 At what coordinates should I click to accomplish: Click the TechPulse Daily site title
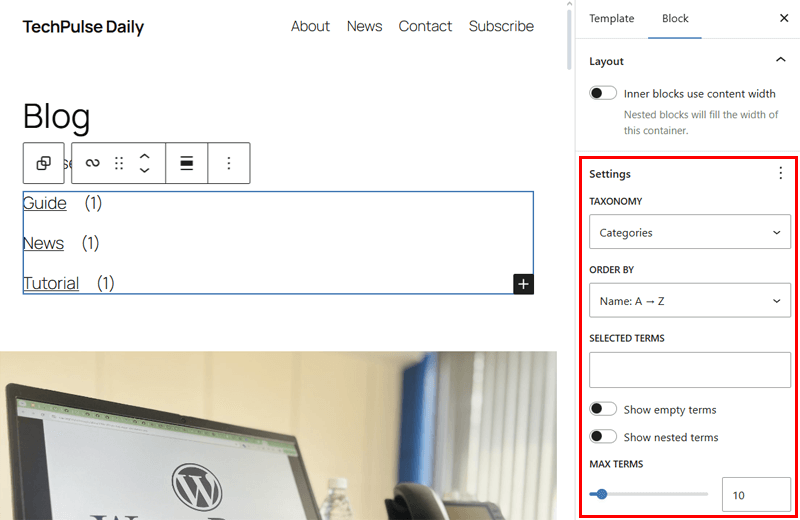tap(83, 27)
